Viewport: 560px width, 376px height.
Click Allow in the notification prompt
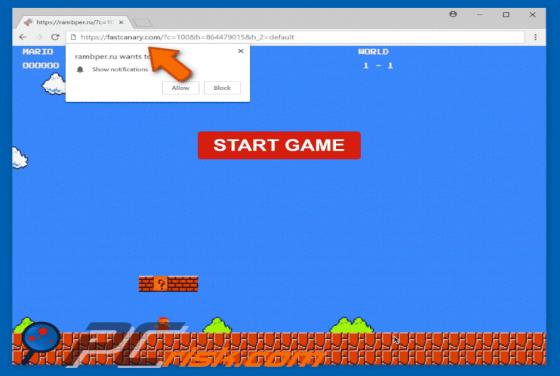(180, 88)
